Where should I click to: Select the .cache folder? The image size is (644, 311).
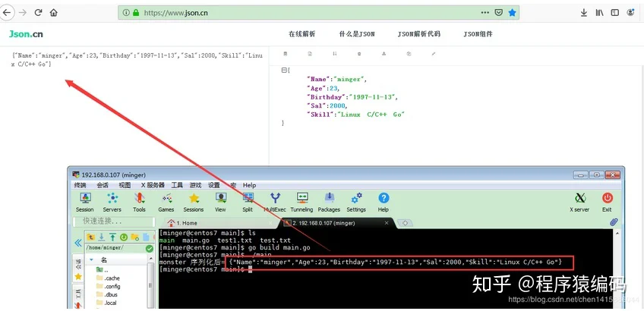[108, 278]
